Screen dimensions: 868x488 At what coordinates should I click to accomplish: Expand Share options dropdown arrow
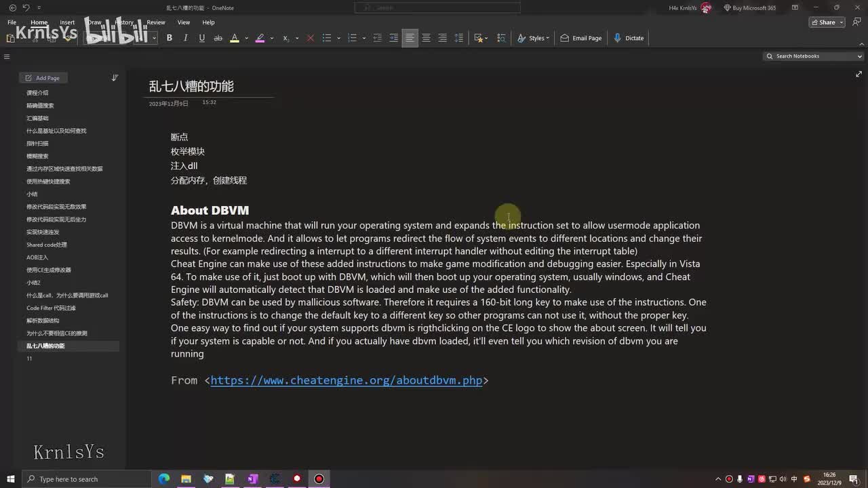[842, 22]
